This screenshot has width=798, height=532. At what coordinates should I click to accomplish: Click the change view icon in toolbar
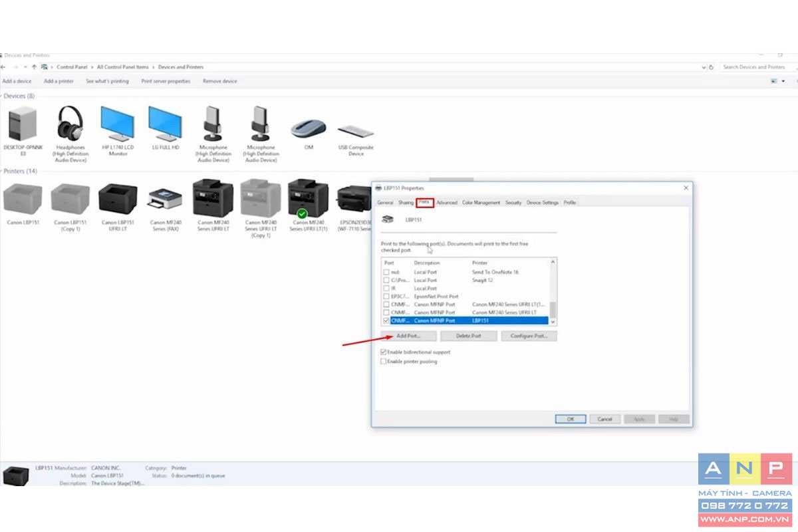pos(774,81)
